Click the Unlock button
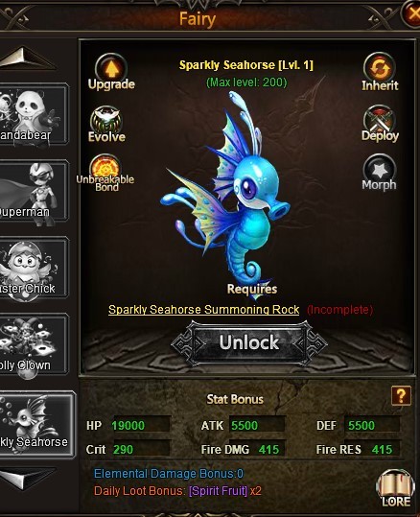The image size is (420, 517). [249, 342]
